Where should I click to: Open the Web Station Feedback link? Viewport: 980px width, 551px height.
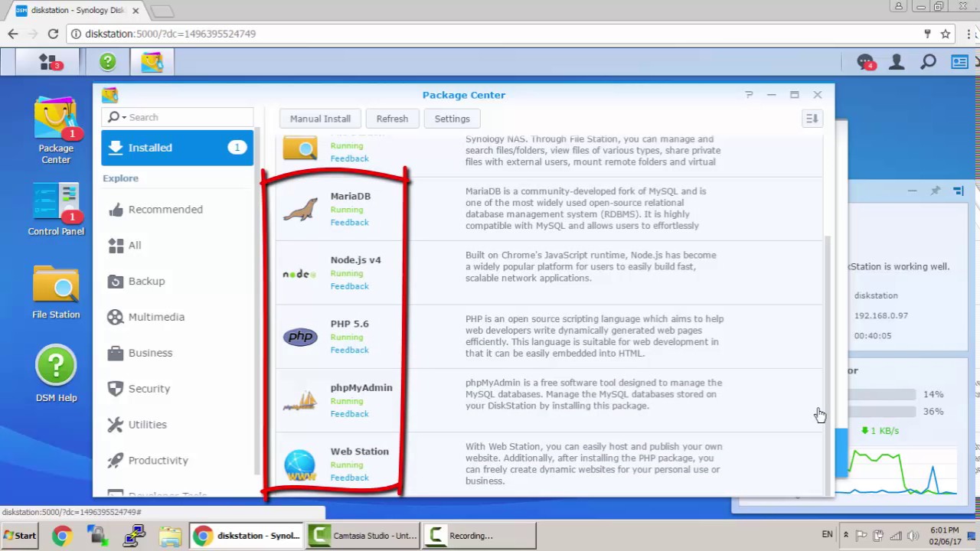coord(349,478)
